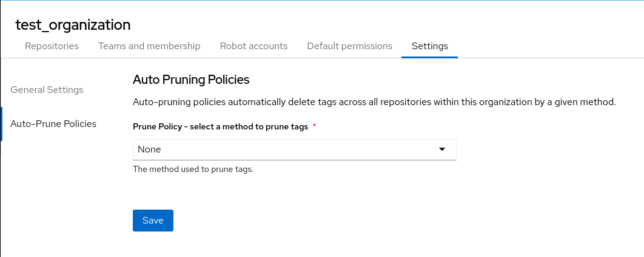Go to the Robot accounts tab
The width and height of the screenshot is (644, 257).
pyautogui.click(x=253, y=46)
